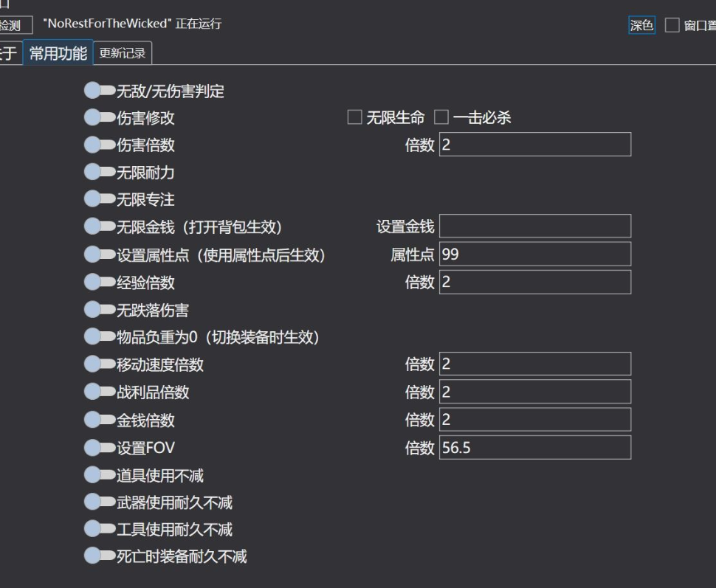Enable the 伤害修改 toggle
This screenshot has width=716, height=588.
point(100,118)
